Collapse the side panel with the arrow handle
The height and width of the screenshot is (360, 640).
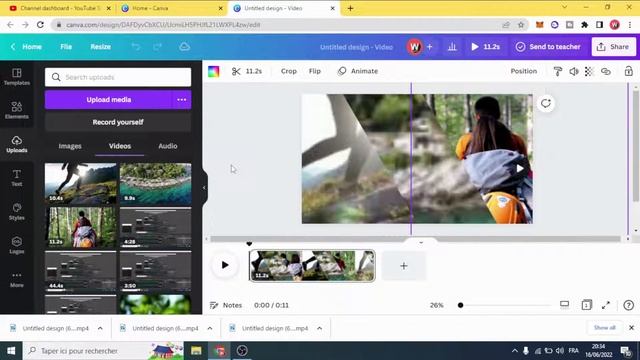[204, 188]
